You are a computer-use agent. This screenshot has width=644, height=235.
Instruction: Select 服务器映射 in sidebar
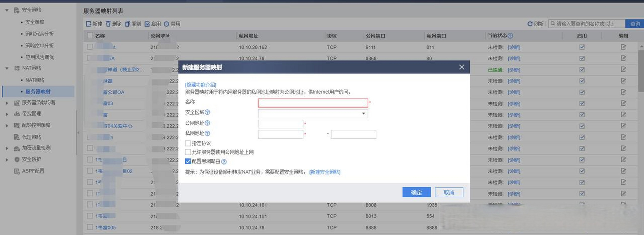pos(38,91)
